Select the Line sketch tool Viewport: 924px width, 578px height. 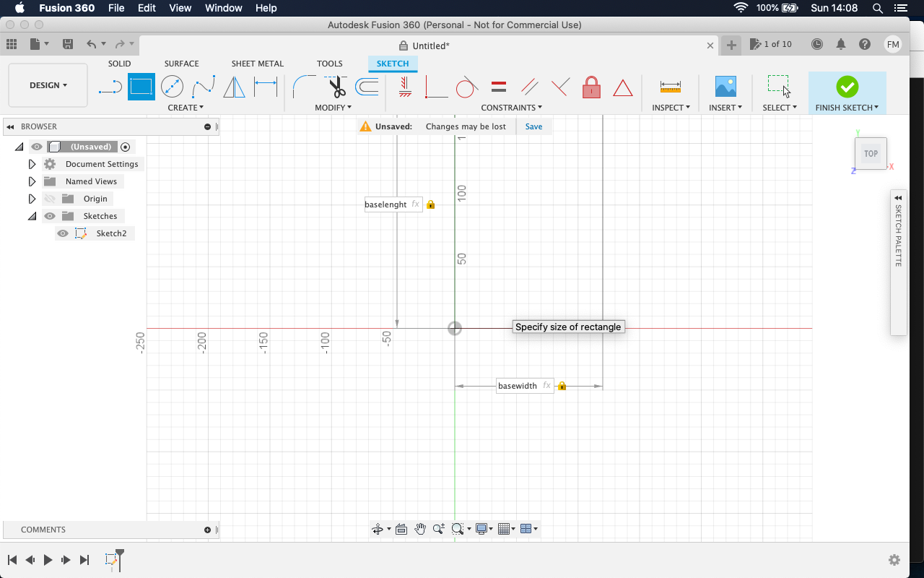click(110, 87)
